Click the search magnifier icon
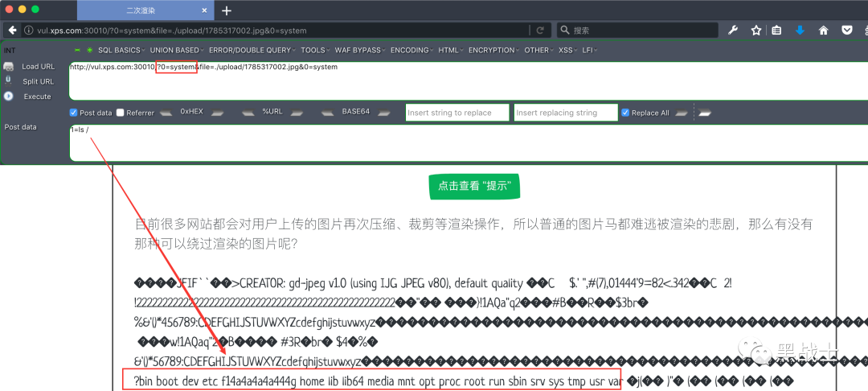 (x=565, y=31)
